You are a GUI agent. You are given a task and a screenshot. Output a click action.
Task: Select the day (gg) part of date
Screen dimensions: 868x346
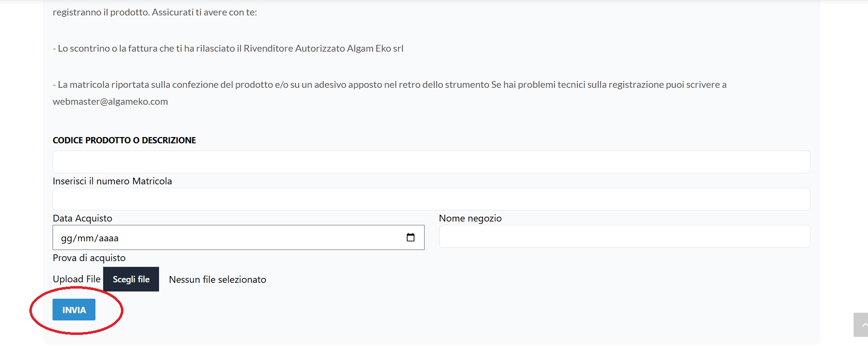point(66,238)
